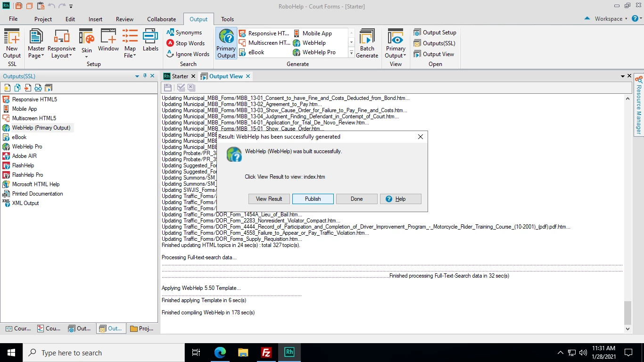
Task: Select Printed Documentation in the Outputs list
Action: coord(33,194)
